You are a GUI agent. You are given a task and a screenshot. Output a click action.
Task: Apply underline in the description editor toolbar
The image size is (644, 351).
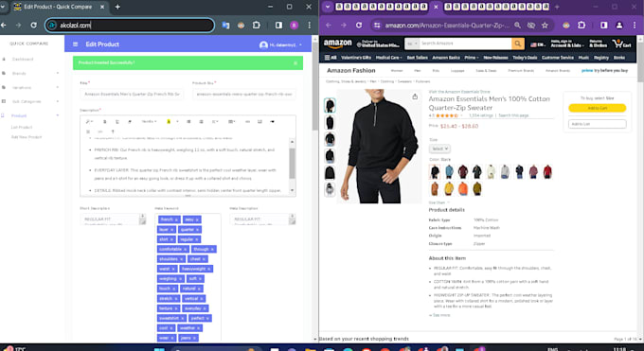tap(117, 121)
